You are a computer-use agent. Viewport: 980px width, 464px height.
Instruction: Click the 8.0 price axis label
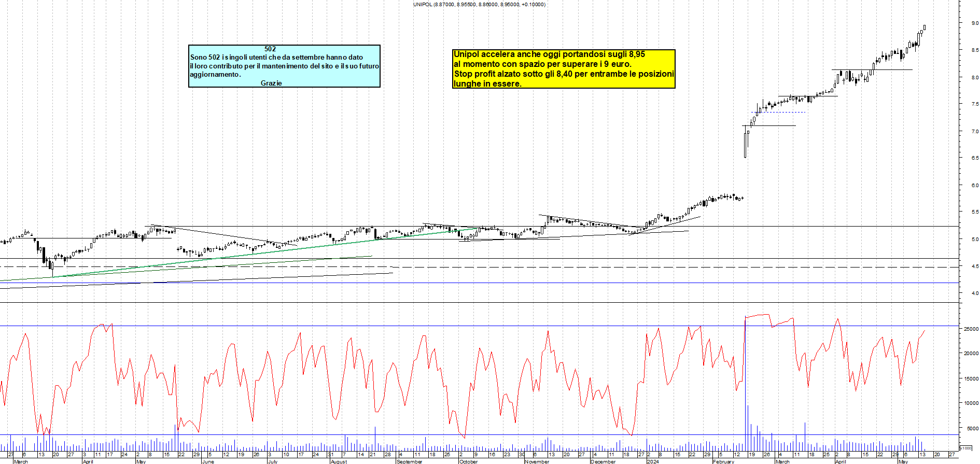click(975, 77)
